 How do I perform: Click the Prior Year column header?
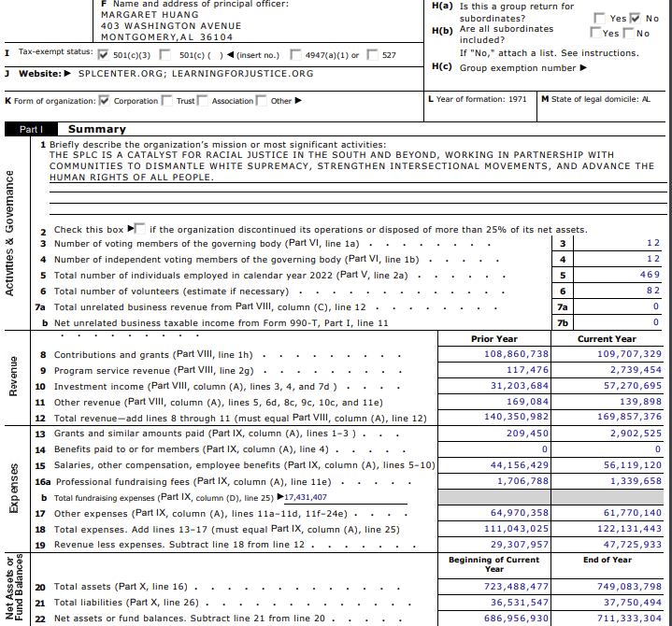494,339
